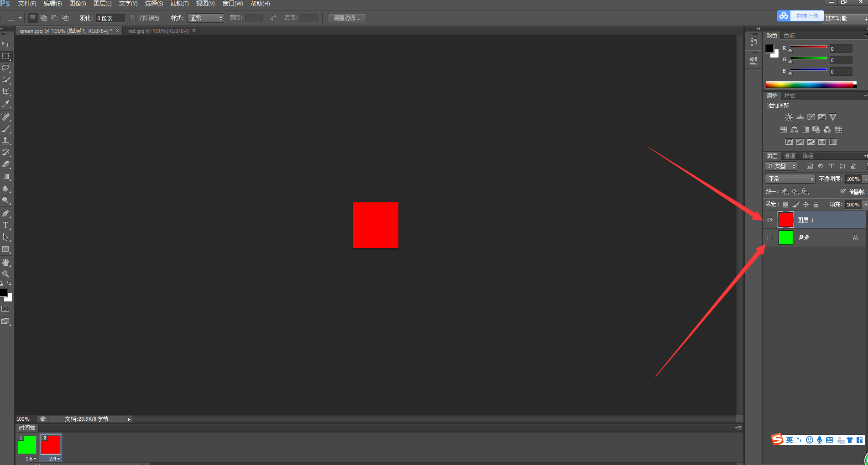
Task: Select the Clone Stamp tool
Action: pos(5,141)
